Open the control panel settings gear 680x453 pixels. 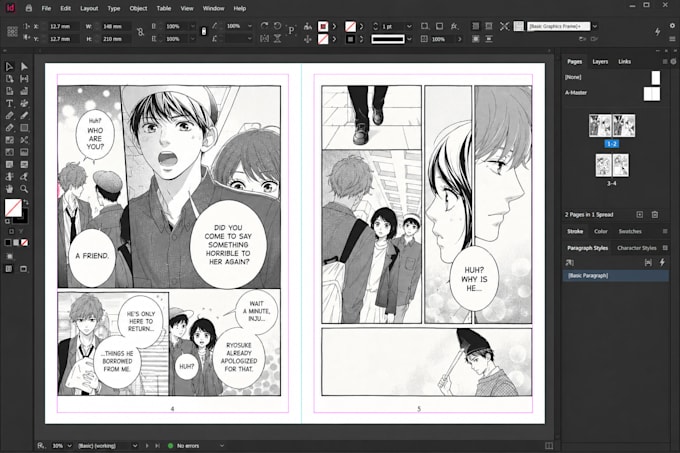coord(672,26)
